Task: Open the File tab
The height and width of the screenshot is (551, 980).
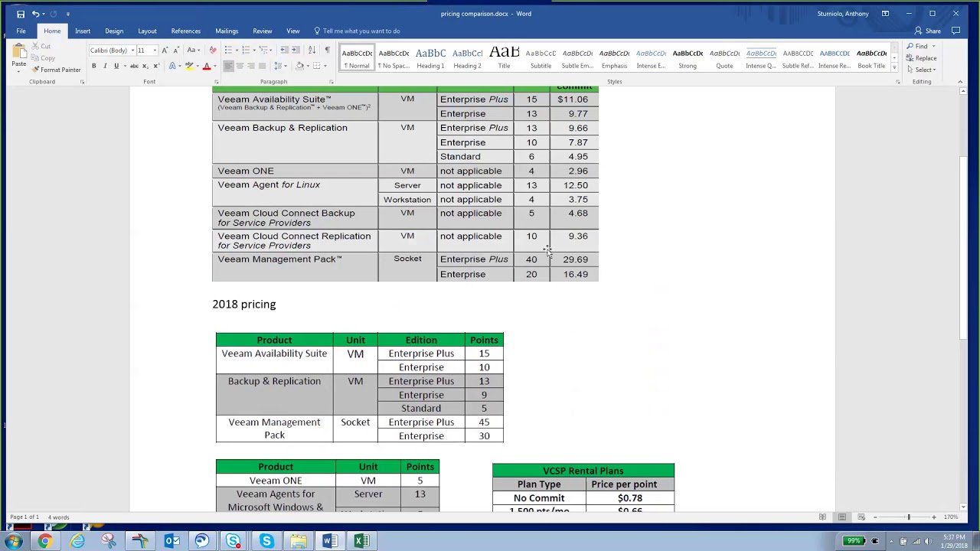Action: click(x=21, y=31)
